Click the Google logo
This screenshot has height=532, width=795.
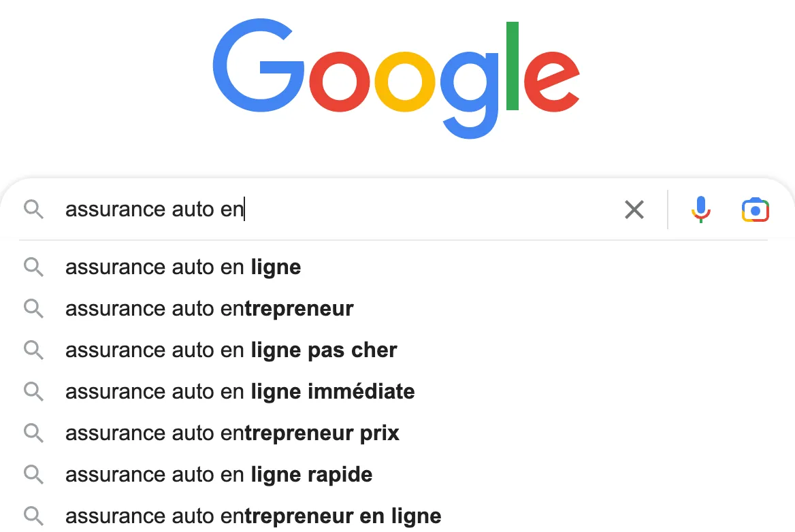pos(396,78)
